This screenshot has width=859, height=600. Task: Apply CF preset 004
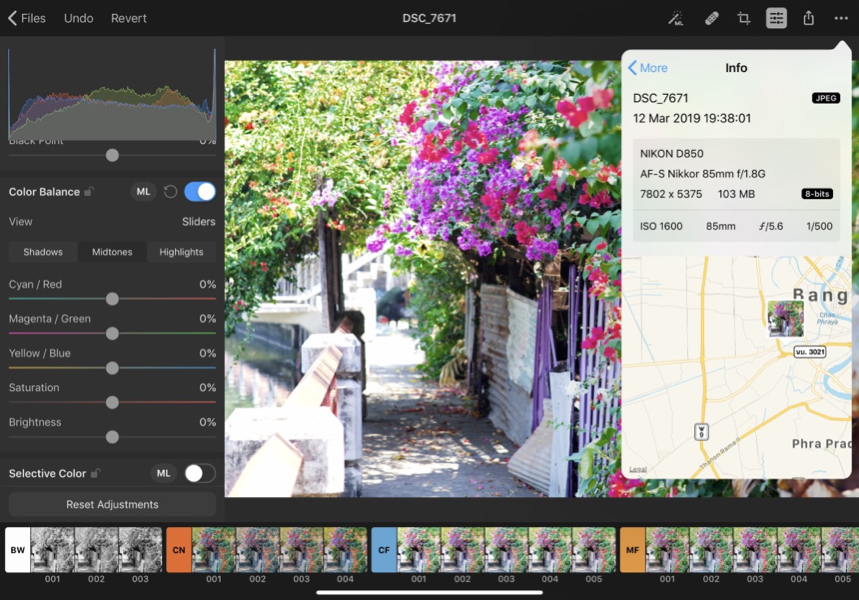pos(550,550)
